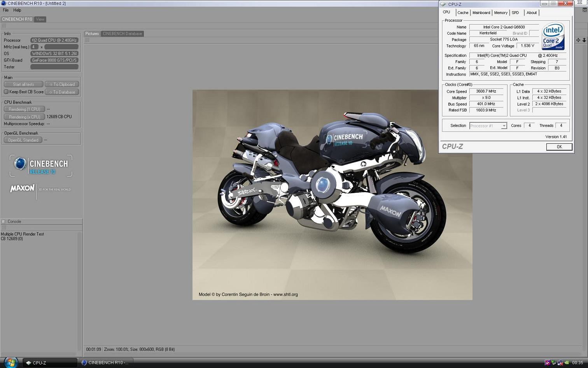The height and width of the screenshot is (368, 588).
Task: Enable Keep Best CB Score checkbox
Action: 6,92
